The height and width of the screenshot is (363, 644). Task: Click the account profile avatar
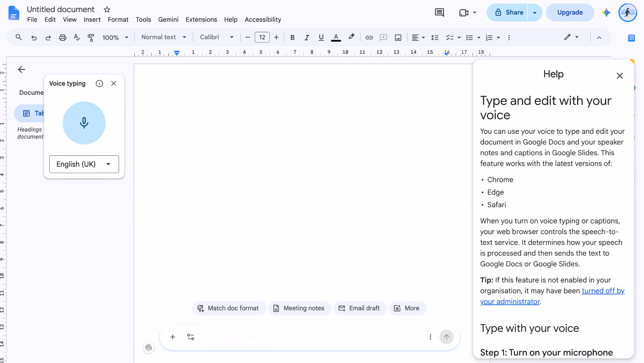click(x=628, y=13)
